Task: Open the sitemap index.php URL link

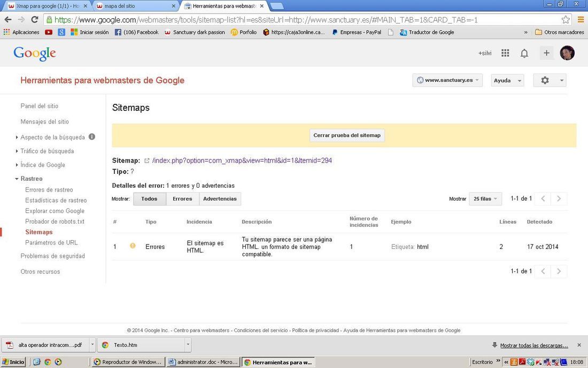Action: pyautogui.click(x=242, y=160)
